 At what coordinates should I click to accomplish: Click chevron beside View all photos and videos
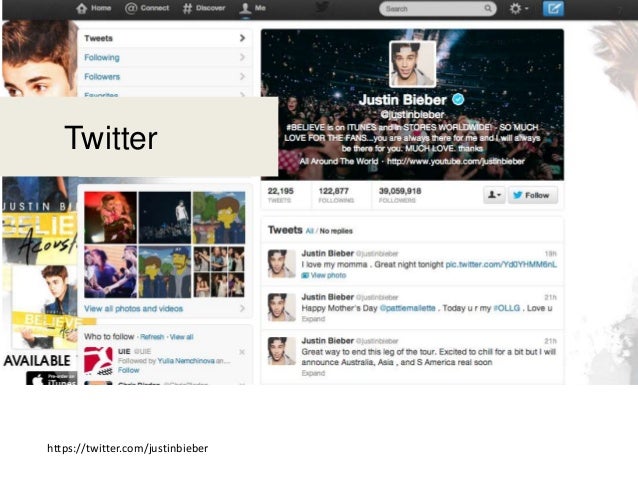tap(243, 308)
